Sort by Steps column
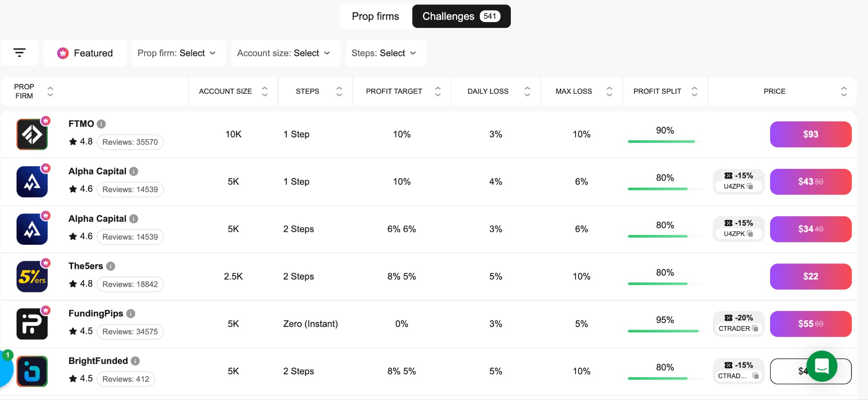 pos(339,91)
